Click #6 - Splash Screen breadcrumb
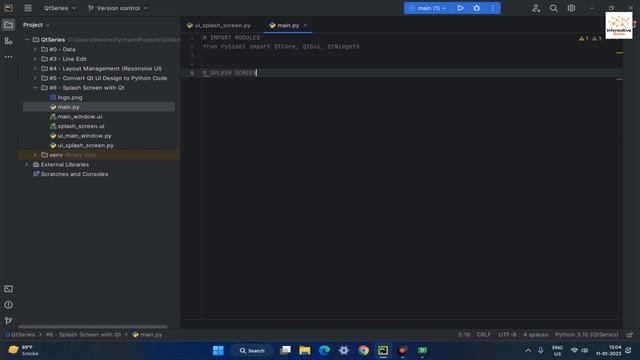640x360 pixels. 83,334
